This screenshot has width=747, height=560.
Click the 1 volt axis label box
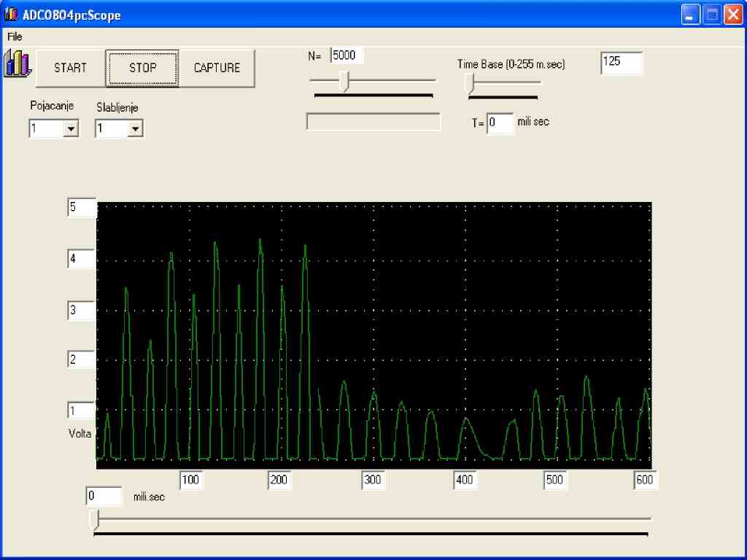pyautogui.click(x=82, y=411)
